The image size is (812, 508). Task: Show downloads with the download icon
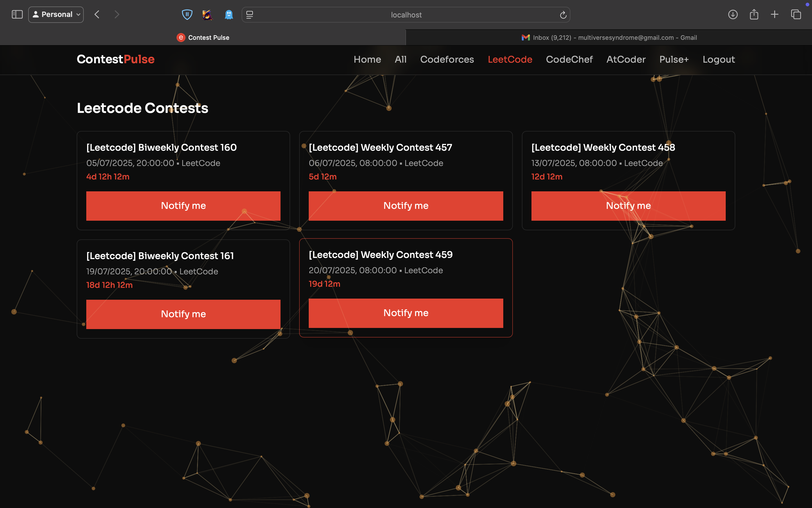point(733,14)
